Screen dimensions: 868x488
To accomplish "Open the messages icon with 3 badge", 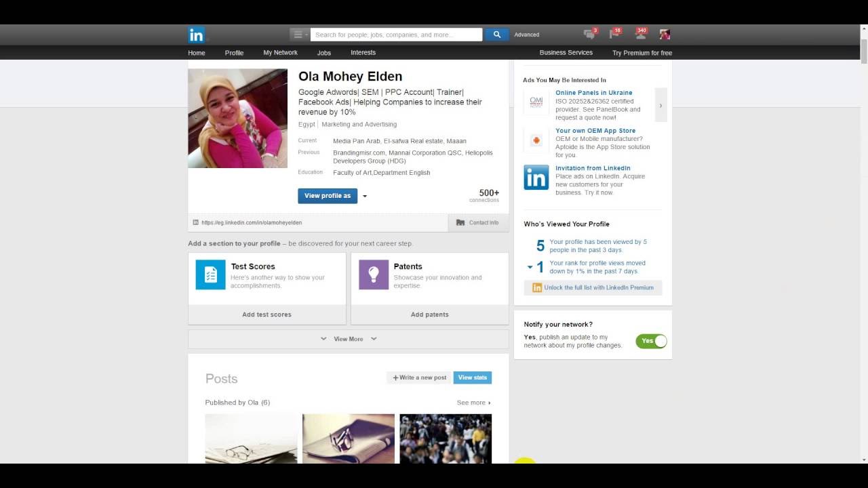I will point(590,34).
